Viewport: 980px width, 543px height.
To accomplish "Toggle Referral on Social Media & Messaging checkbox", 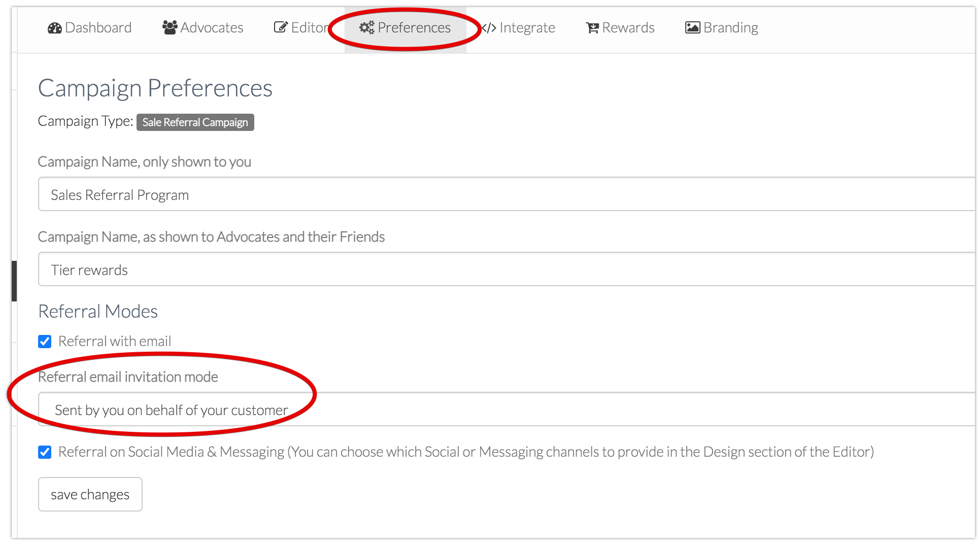I will click(x=45, y=452).
